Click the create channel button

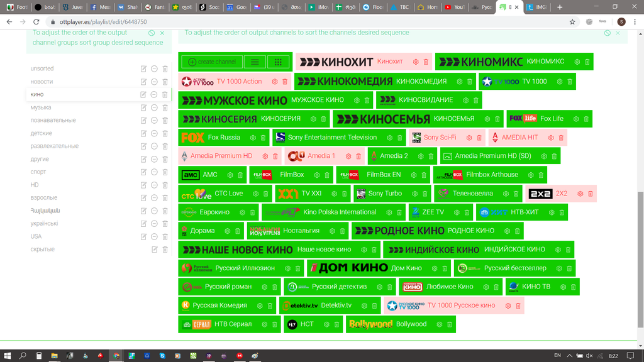coord(212,62)
